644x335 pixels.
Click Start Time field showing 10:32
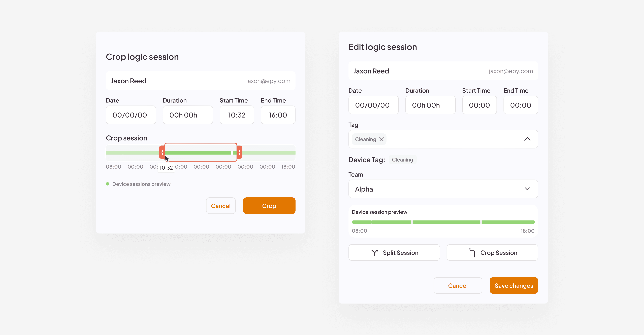[x=237, y=115]
